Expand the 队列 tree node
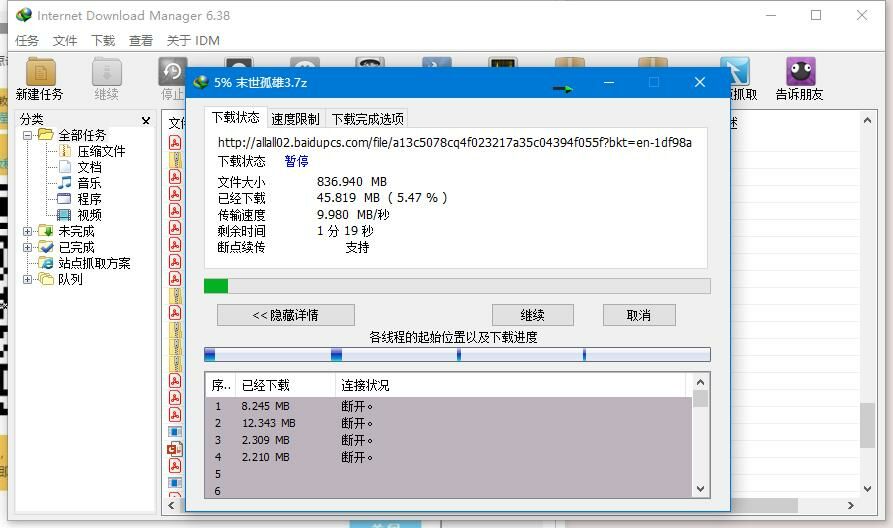The width and height of the screenshot is (893, 528). pos(28,279)
